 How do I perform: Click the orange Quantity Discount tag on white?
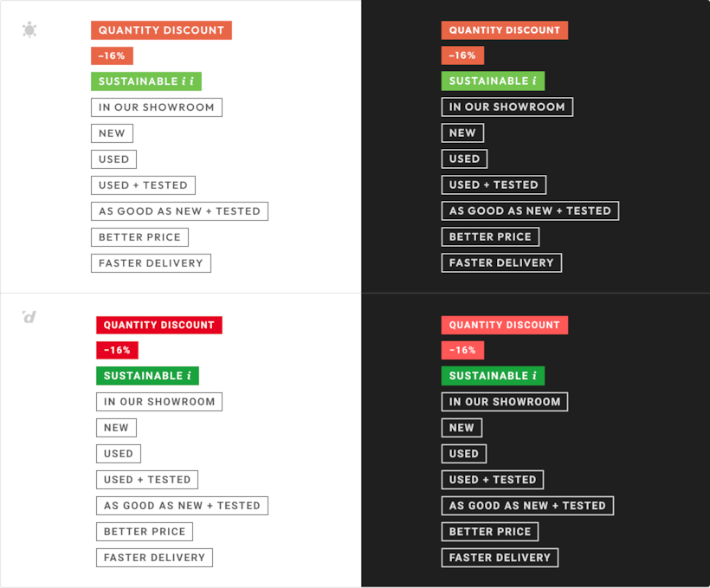pyautogui.click(x=161, y=30)
